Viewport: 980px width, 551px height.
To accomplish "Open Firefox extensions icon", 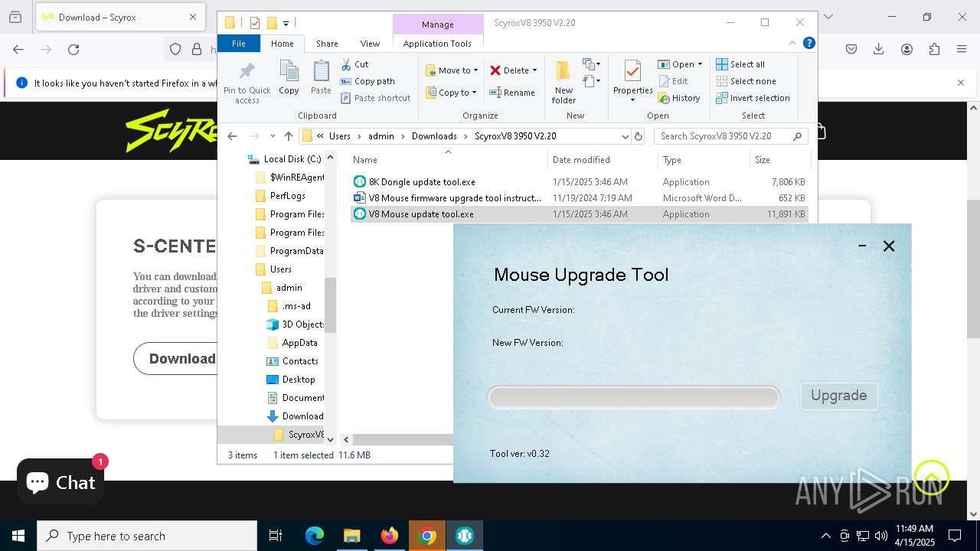I will pyautogui.click(x=934, y=49).
